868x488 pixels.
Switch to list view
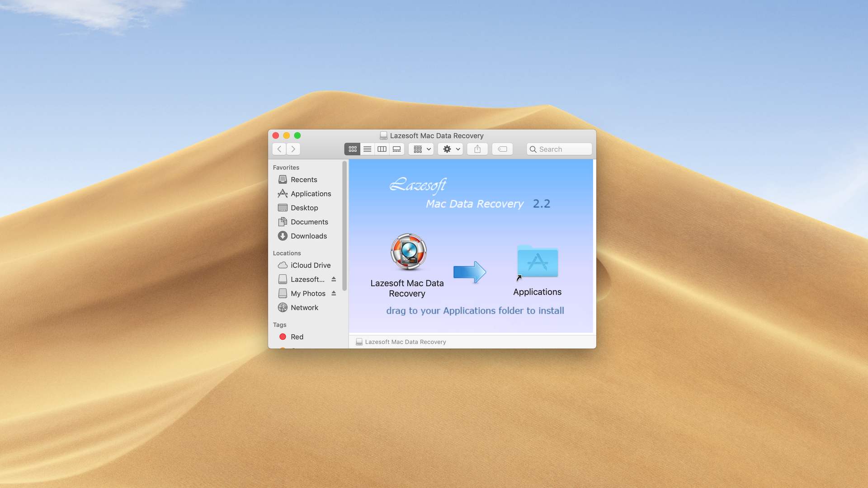pyautogui.click(x=367, y=149)
